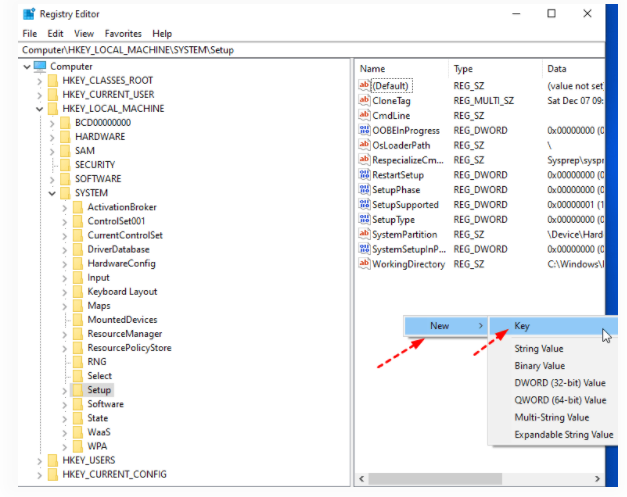Choose String Value from submenu
Viewport: 627px width, 497px height.
(x=539, y=349)
